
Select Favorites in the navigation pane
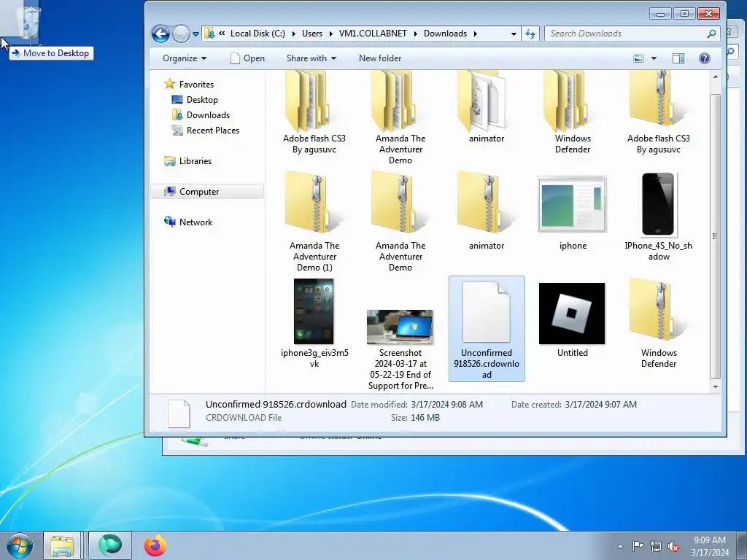coord(189,85)
